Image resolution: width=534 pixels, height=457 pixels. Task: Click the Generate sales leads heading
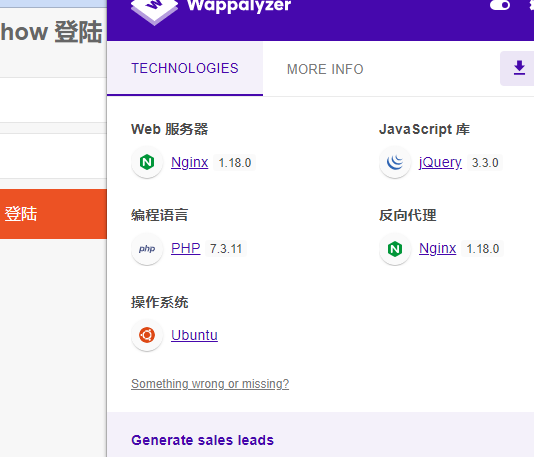(202, 440)
